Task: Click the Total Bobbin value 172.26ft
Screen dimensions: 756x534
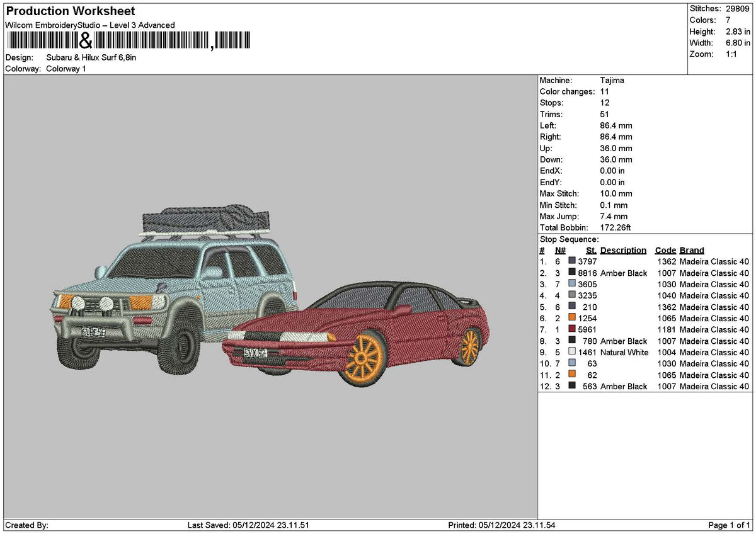Action: pos(616,228)
